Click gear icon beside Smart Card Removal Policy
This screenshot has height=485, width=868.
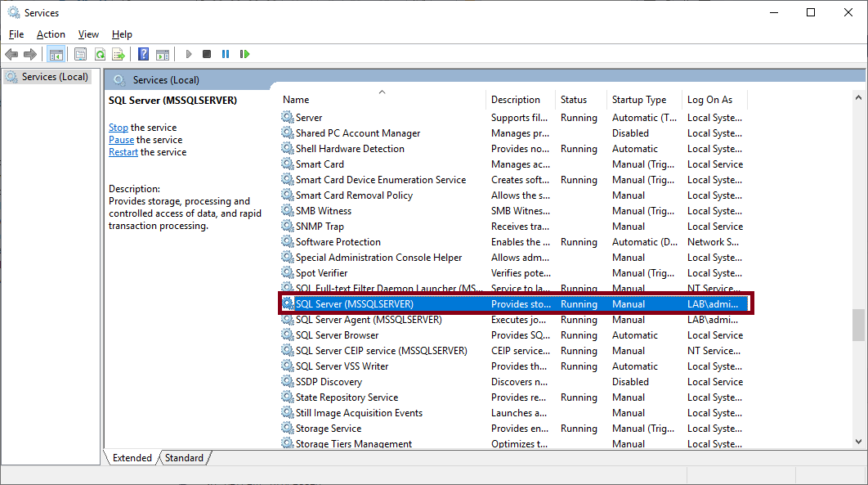(288, 195)
